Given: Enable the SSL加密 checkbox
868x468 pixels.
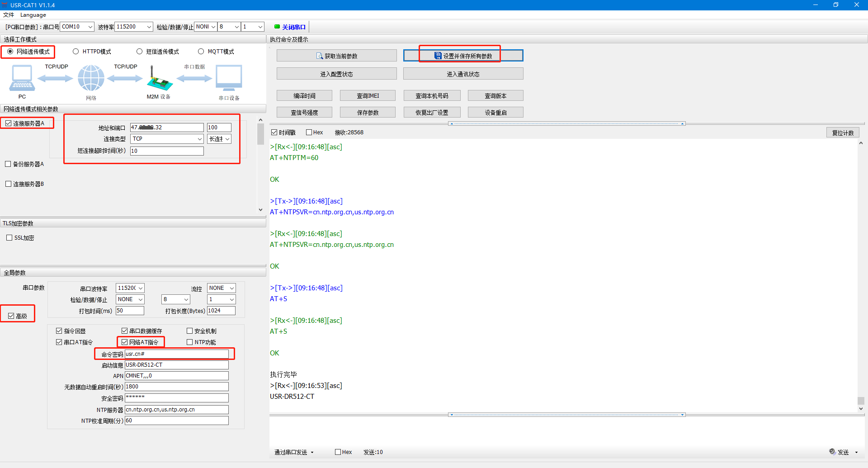Looking at the screenshot, I should pyautogui.click(x=9, y=238).
